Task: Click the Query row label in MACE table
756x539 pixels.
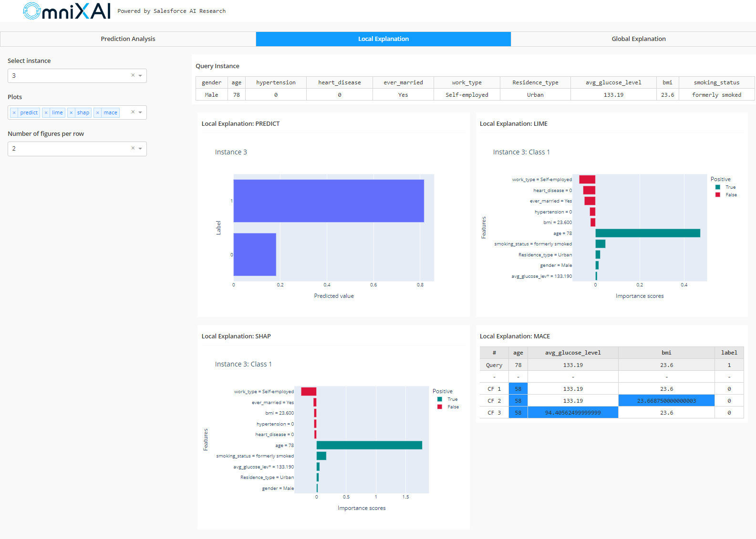Action: (494, 365)
